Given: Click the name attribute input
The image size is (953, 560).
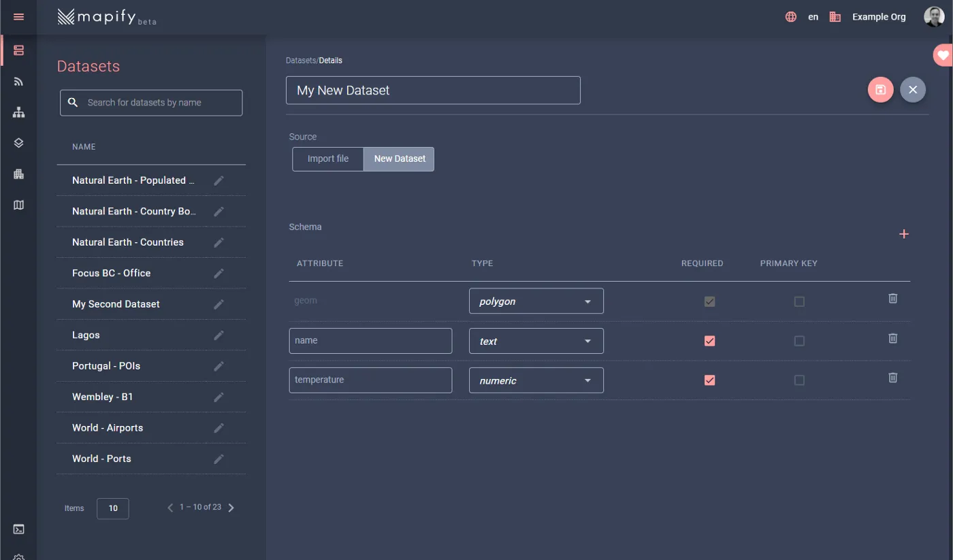Looking at the screenshot, I should [x=370, y=341].
